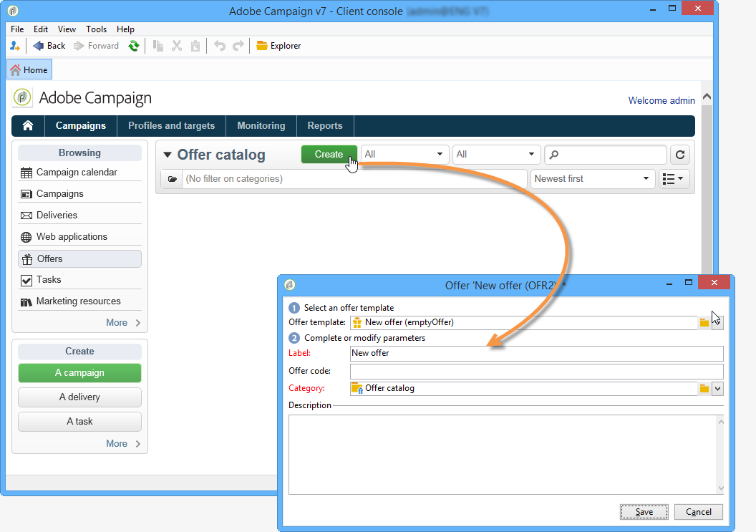This screenshot has width=756, height=532.
Task: Click the description scroll down arrow
Action: tap(721, 488)
